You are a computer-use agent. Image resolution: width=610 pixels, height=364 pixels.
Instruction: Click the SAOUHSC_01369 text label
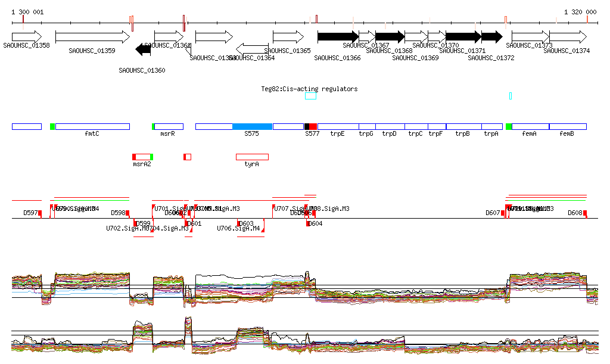415,58
